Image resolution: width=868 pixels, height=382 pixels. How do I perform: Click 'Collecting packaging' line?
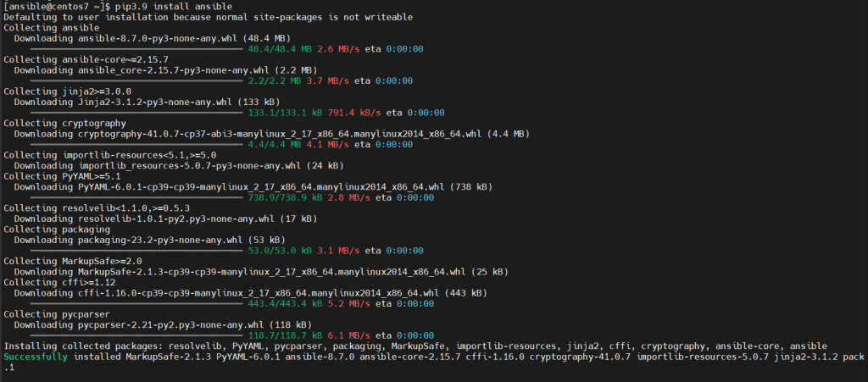[57, 230]
